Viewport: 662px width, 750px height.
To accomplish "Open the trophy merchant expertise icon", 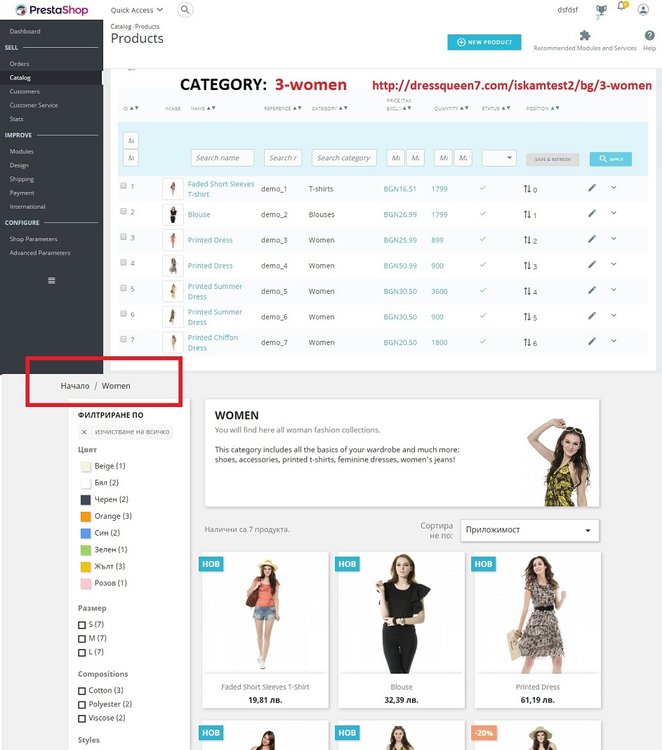I will (601, 10).
